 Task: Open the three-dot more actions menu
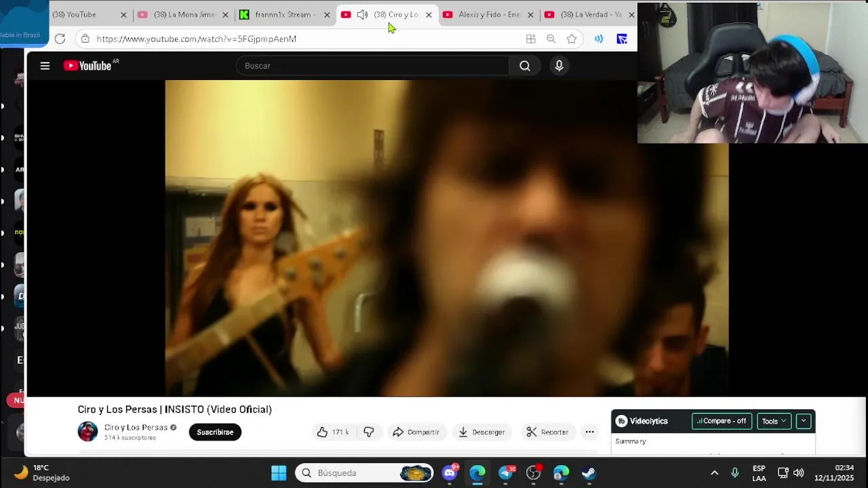point(589,432)
